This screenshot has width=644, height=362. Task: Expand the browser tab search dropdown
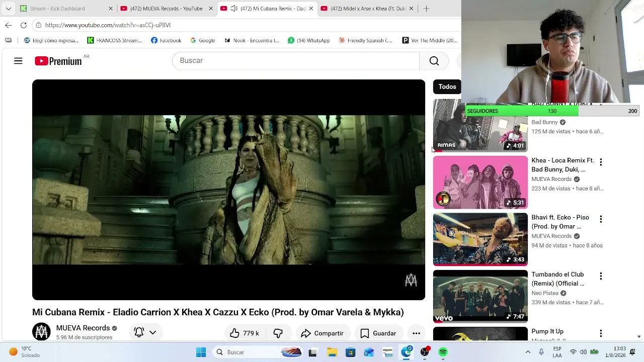point(8,9)
